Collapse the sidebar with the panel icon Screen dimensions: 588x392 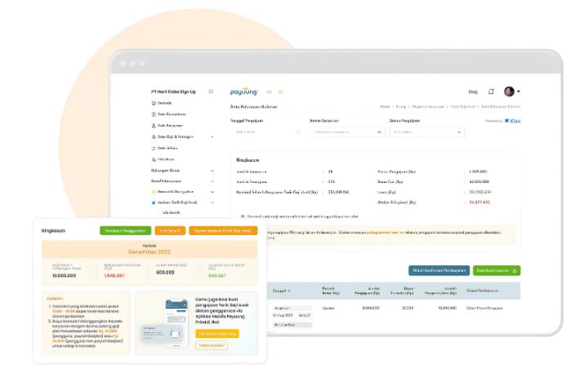(211, 91)
